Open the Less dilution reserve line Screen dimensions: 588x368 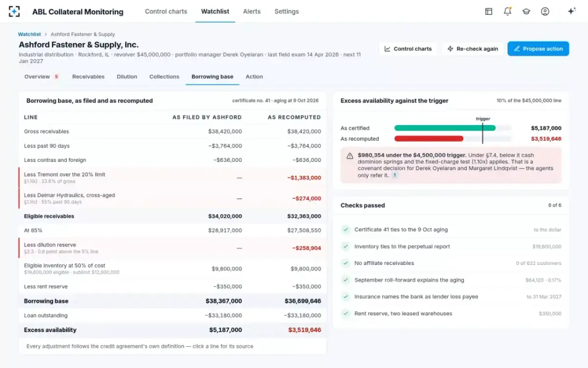coord(172,248)
